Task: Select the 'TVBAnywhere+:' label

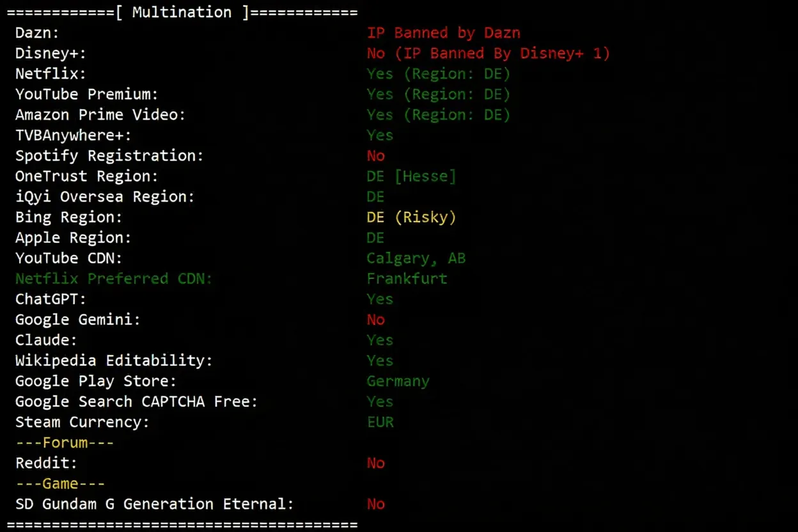Action: pos(73,135)
